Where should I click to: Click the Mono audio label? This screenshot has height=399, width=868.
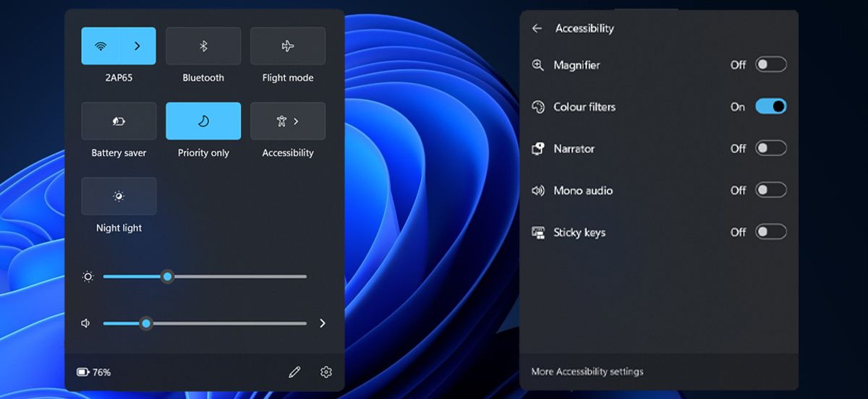pos(583,191)
